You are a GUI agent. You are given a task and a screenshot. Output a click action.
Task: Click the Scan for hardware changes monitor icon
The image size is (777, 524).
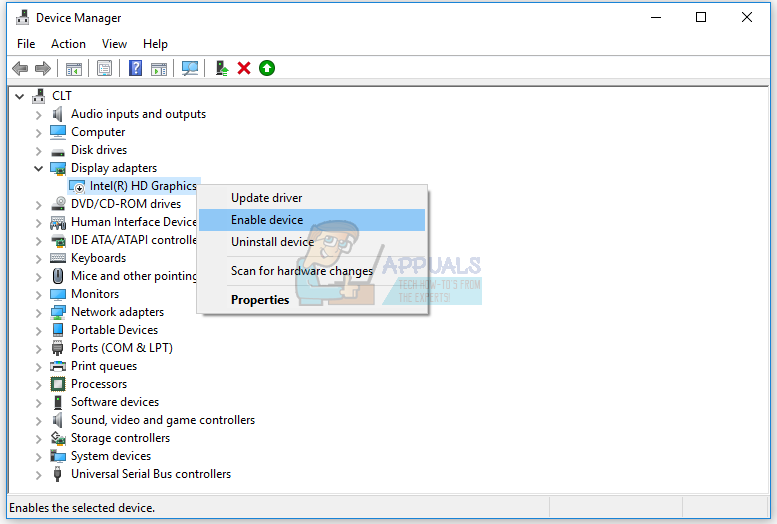[x=190, y=68]
